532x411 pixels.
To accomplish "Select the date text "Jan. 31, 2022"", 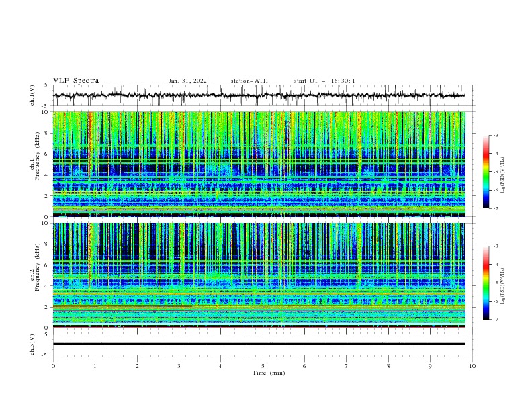I will tap(187, 81).
